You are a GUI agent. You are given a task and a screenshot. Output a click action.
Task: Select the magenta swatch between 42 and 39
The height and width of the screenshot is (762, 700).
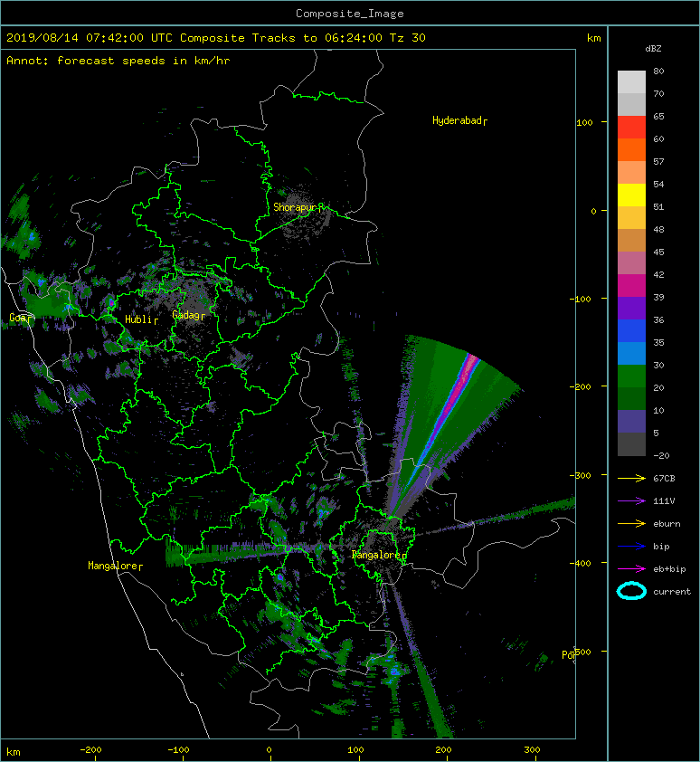(x=631, y=286)
